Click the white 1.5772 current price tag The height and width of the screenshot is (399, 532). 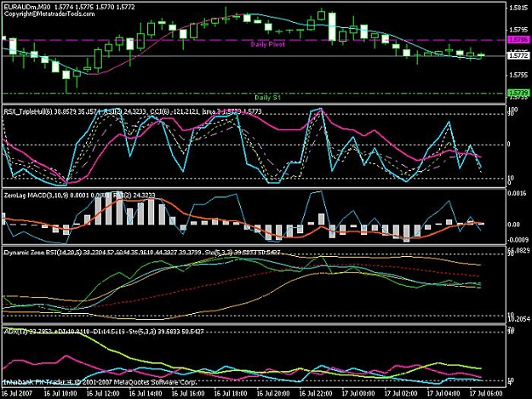click(518, 55)
